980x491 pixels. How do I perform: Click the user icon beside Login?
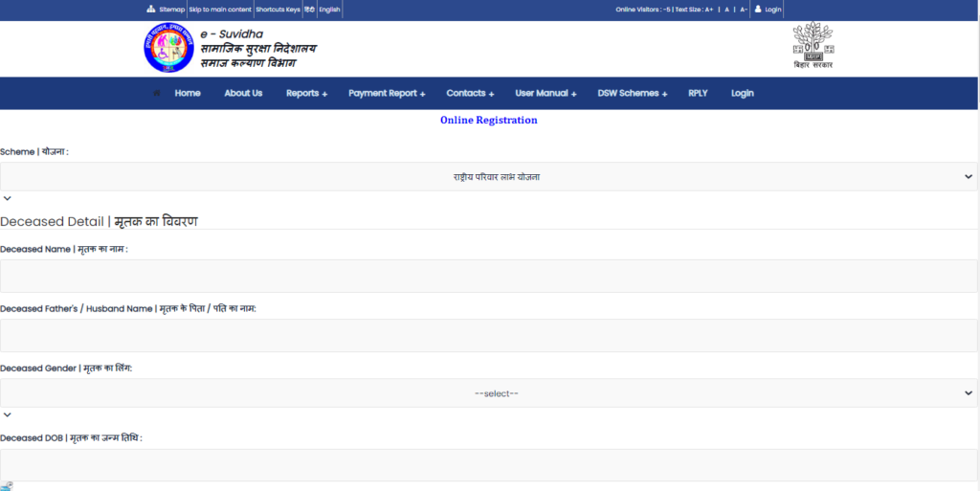click(758, 10)
